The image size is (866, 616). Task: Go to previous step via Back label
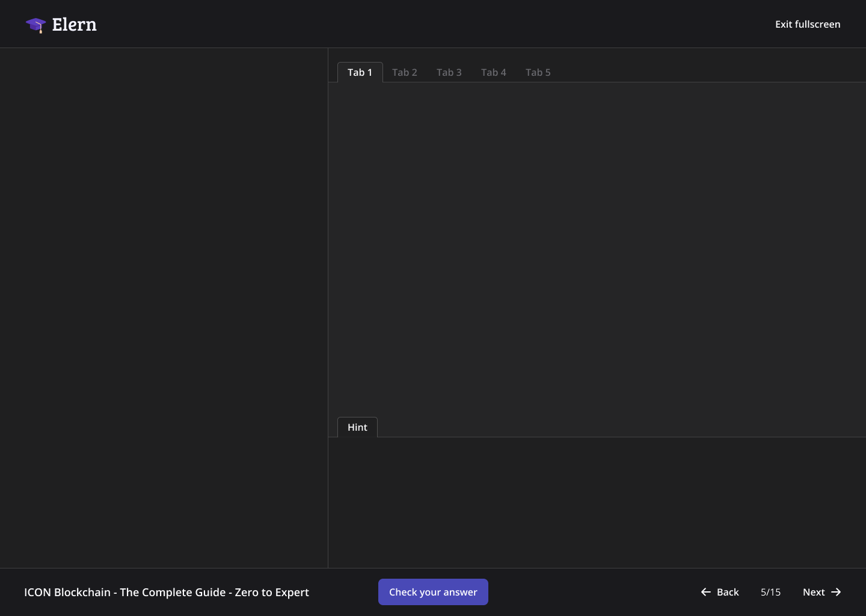click(728, 592)
